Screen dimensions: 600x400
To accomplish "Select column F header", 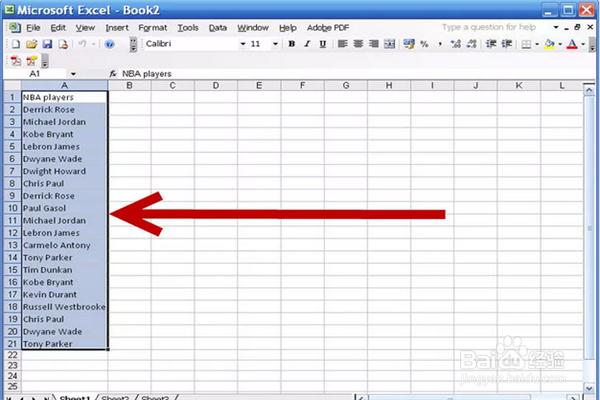I will point(302,85).
